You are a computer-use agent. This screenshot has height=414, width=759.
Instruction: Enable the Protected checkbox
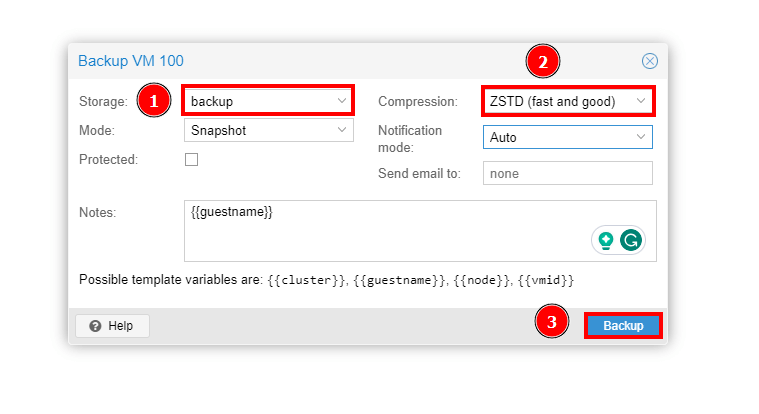tap(191, 159)
